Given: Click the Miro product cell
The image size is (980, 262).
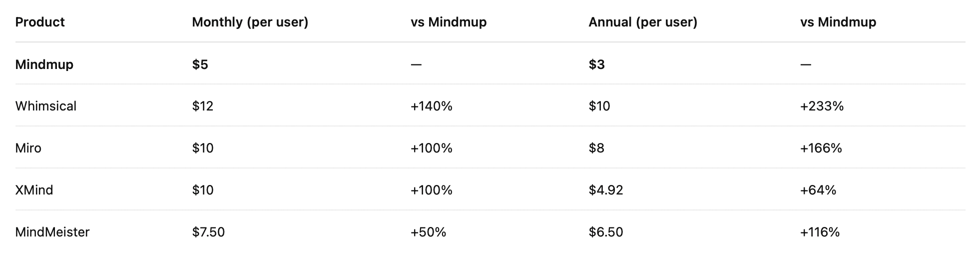Looking at the screenshot, I should point(28,148).
